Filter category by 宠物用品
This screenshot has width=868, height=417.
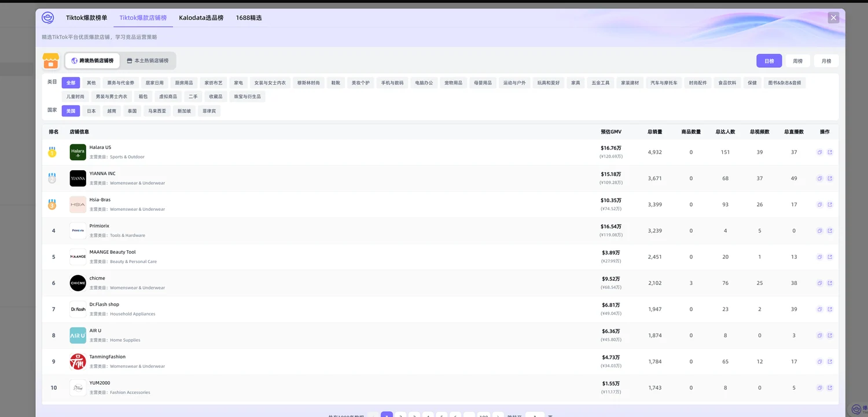453,83
